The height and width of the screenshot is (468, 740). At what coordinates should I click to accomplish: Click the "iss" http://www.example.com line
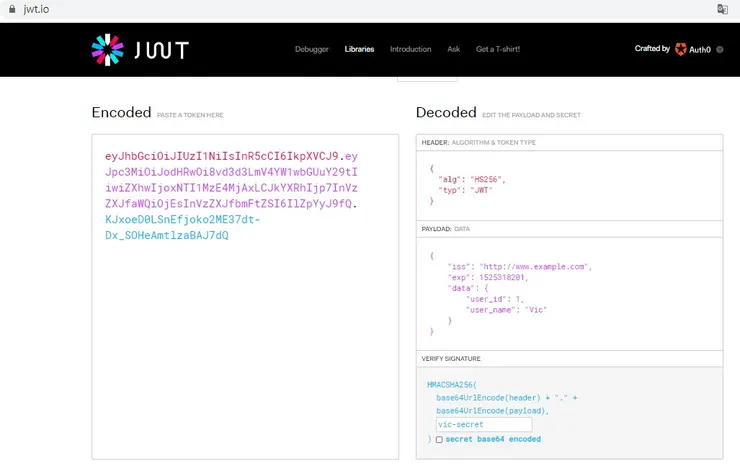pos(520,267)
